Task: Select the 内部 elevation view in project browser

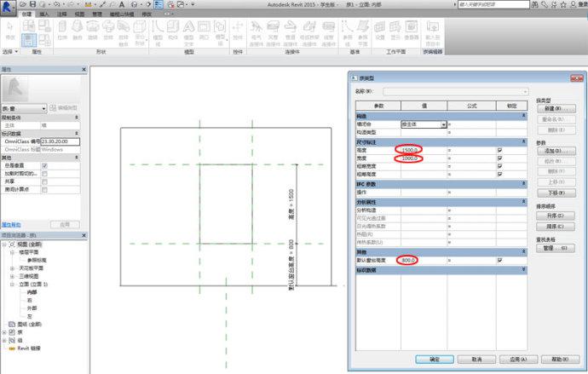Action: point(34,292)
